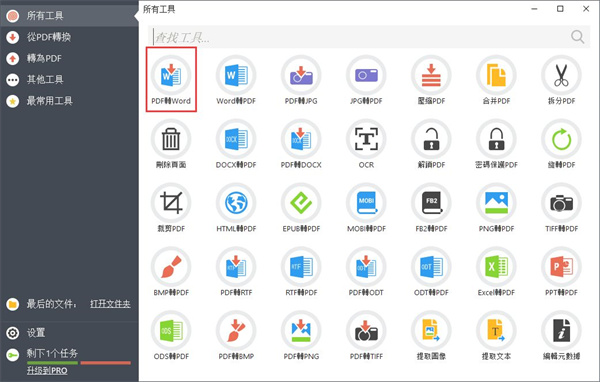
Task: Open the PDF to Word tool
Action: 171,80
